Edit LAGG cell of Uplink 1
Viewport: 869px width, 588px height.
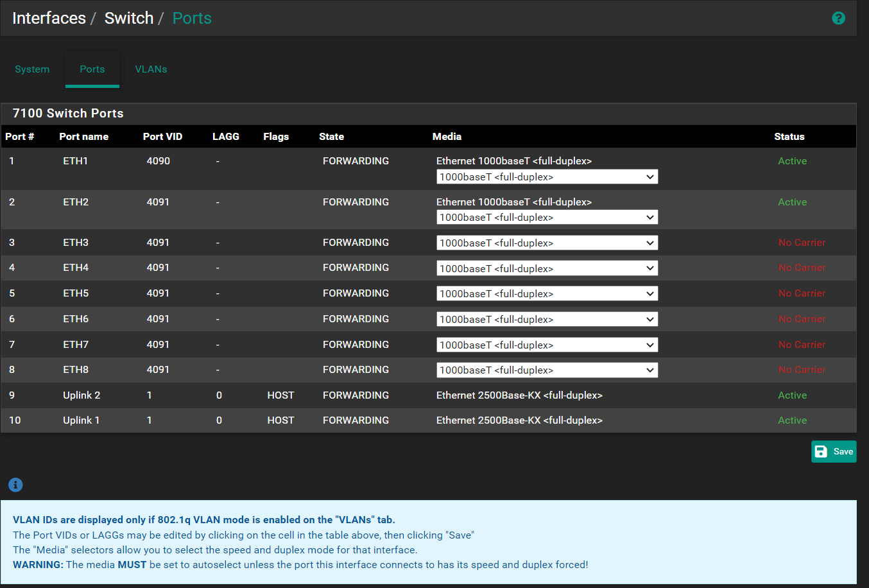(x=219, y=420)
